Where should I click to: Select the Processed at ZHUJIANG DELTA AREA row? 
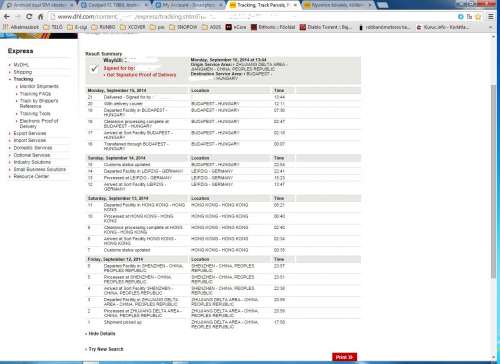pos(223,313)
